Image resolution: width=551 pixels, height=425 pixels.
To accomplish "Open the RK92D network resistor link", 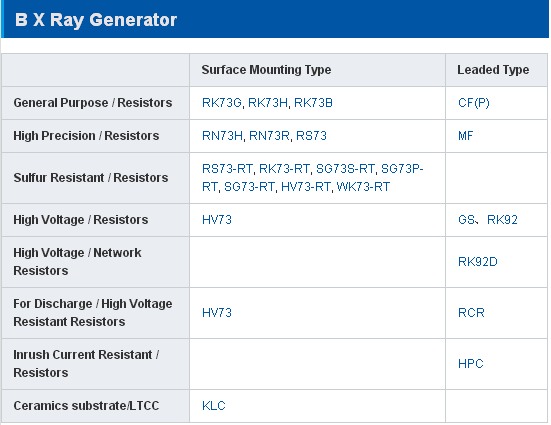I will point(478,262).
